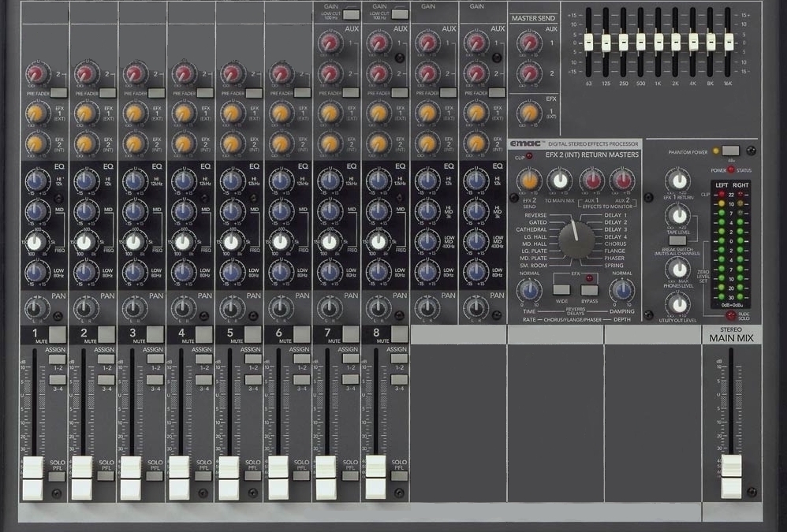This screenshot has height=532, width=787.
Task: Click the To Main Mix return knob
Action: pyautogui.click(x=560, y=180)
